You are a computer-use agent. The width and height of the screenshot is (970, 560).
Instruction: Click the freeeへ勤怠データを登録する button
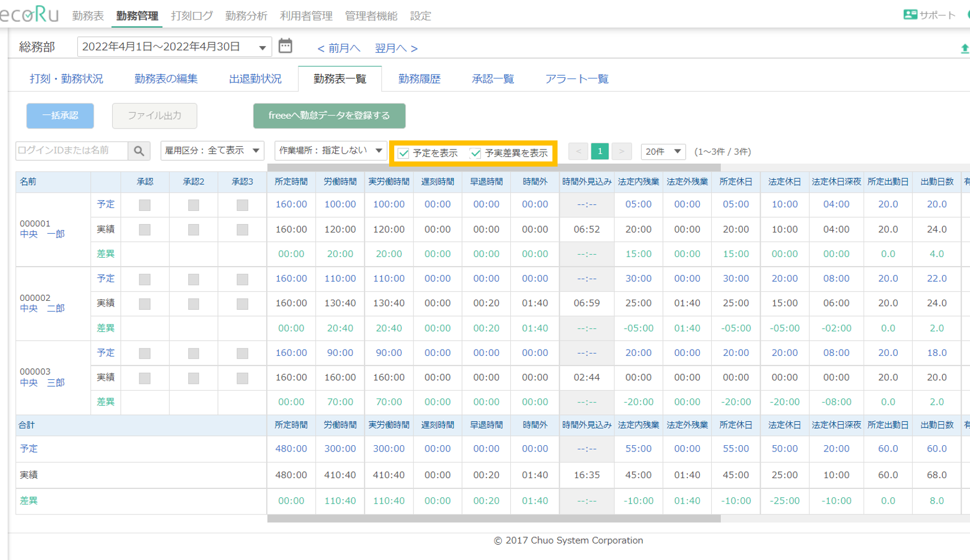pos(329,115)
